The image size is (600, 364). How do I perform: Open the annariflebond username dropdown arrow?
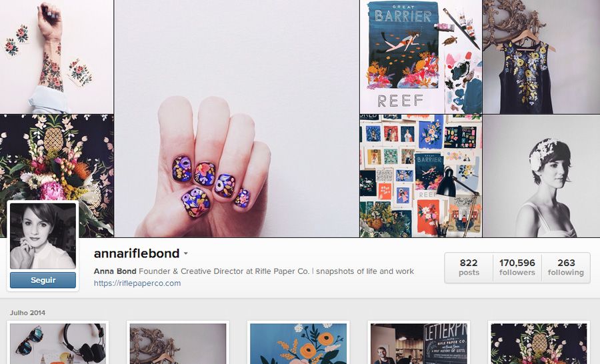click(x=185, y=253)
